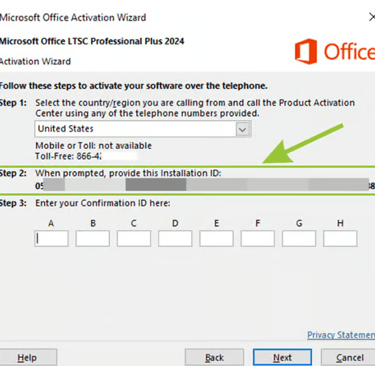375x366 pixels.
Task: Cancel the activation wizard
Action: coord(348,358)
